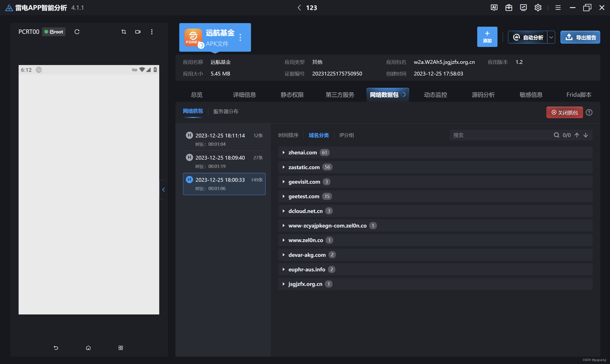The width and height of the screenshot is (610, 364).
Task: Switch to the 敏感信息 tab
Action: 531,95
